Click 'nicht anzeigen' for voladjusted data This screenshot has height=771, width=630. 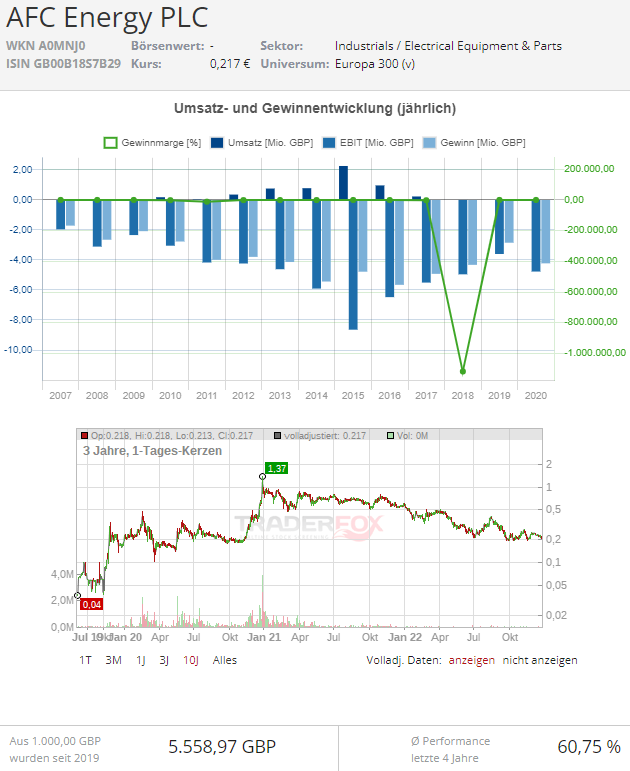(x=540, y=660)
